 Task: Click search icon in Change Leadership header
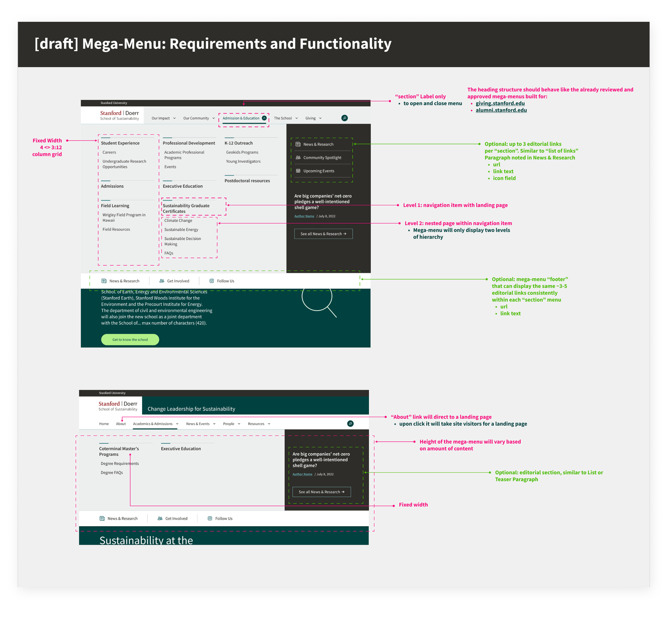(x=350, y=423)
